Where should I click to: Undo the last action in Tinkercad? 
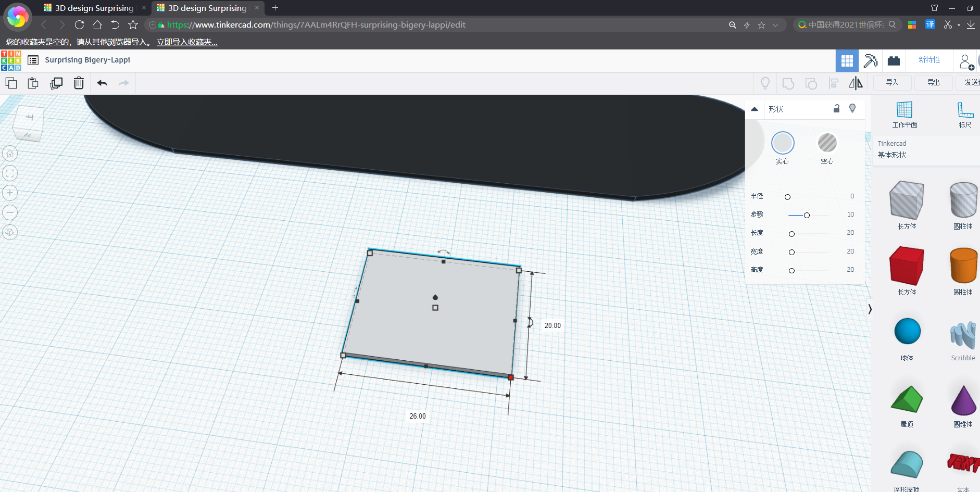click(x=102, y=83)
